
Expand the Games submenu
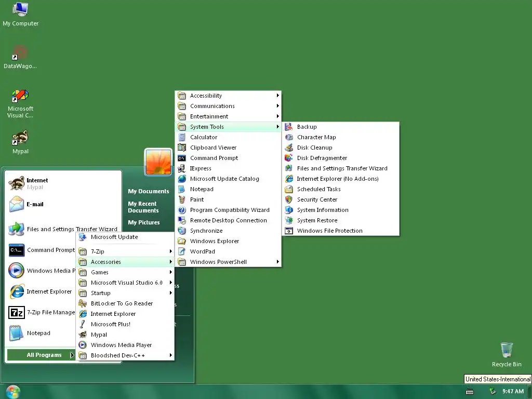pos(125,272)
